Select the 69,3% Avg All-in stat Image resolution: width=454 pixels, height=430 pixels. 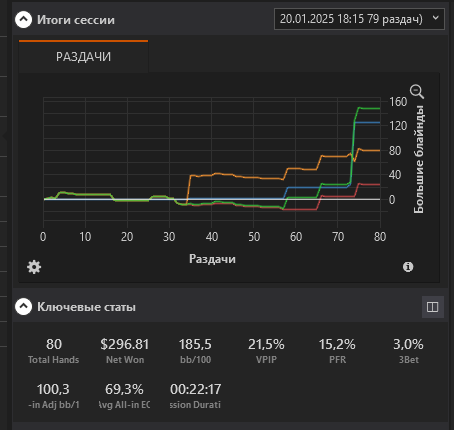point(124,396)
